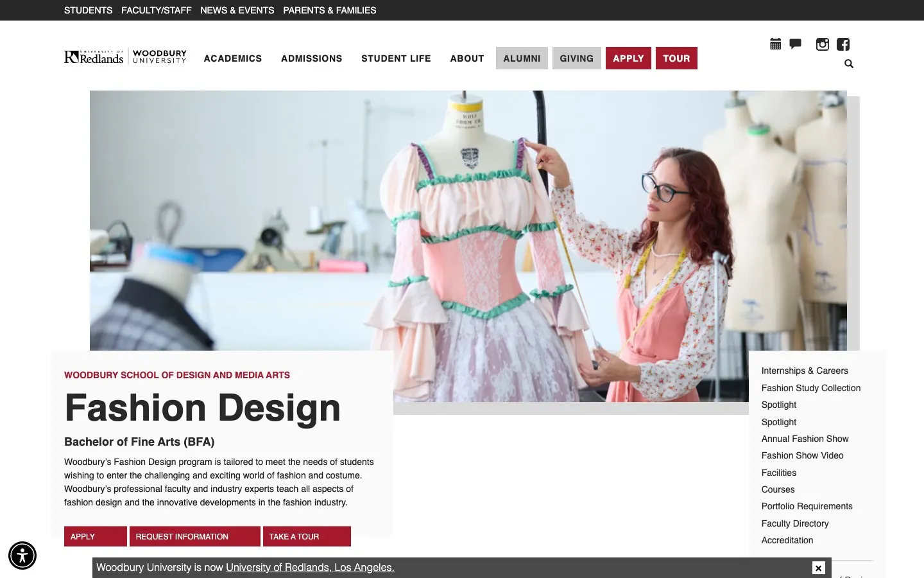
Task: Open Courses sidebar link
Action: tap(778, 489)
